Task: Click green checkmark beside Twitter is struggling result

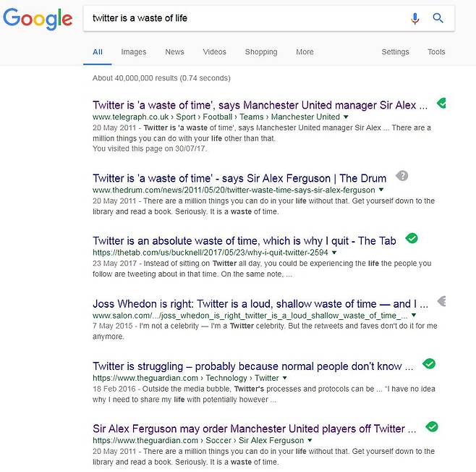Action: click(x=429, y=364)
